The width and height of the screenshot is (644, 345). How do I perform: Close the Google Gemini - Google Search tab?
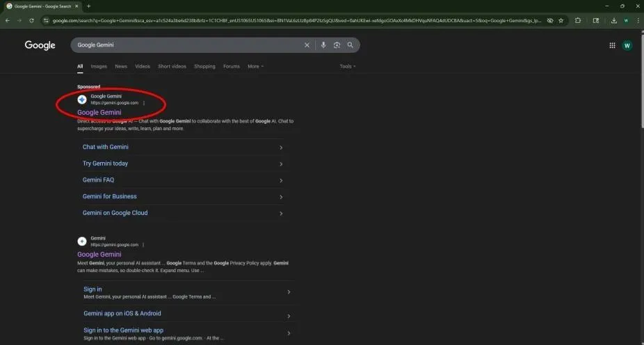pyautogui.click(x=77, y=6)
